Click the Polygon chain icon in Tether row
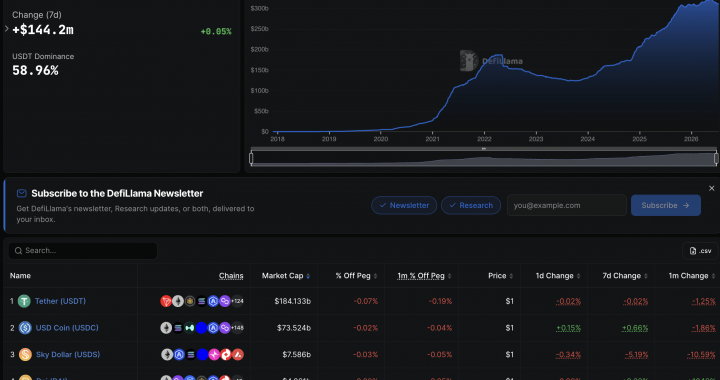The height and width of the screenshot is (380, 720). 225,301
